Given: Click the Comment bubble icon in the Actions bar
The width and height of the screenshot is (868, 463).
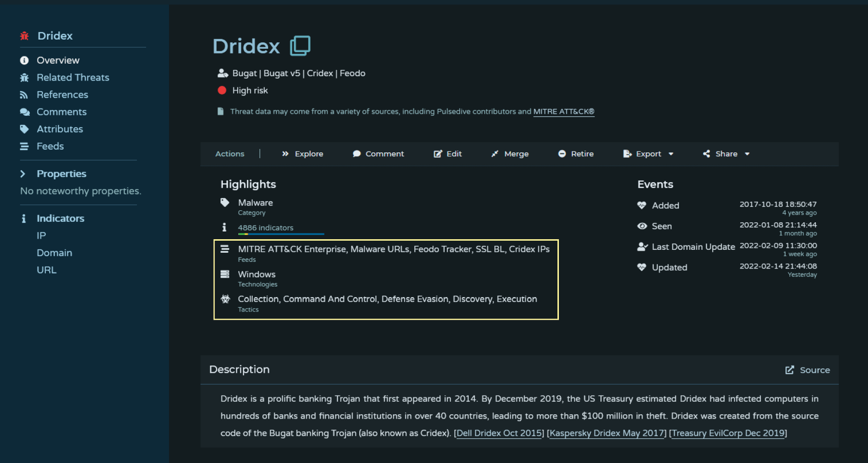Looking at the screenshot, I should click(x=356, y=154).
